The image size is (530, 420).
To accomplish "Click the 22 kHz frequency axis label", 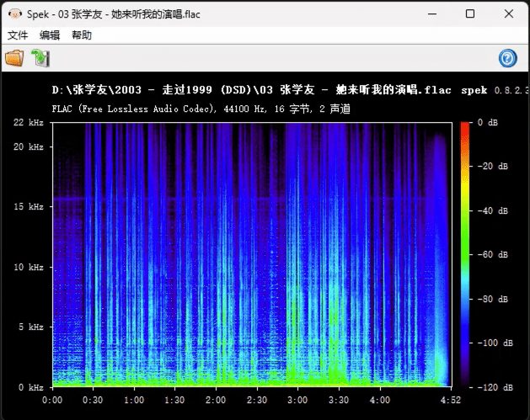I will 29,122.
